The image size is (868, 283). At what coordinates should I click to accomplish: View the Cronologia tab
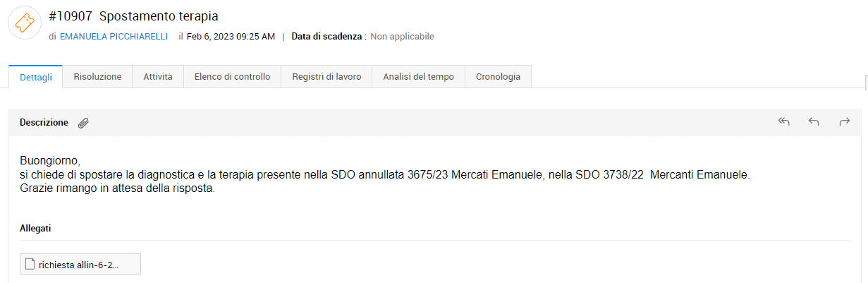[x=498, y=77]
